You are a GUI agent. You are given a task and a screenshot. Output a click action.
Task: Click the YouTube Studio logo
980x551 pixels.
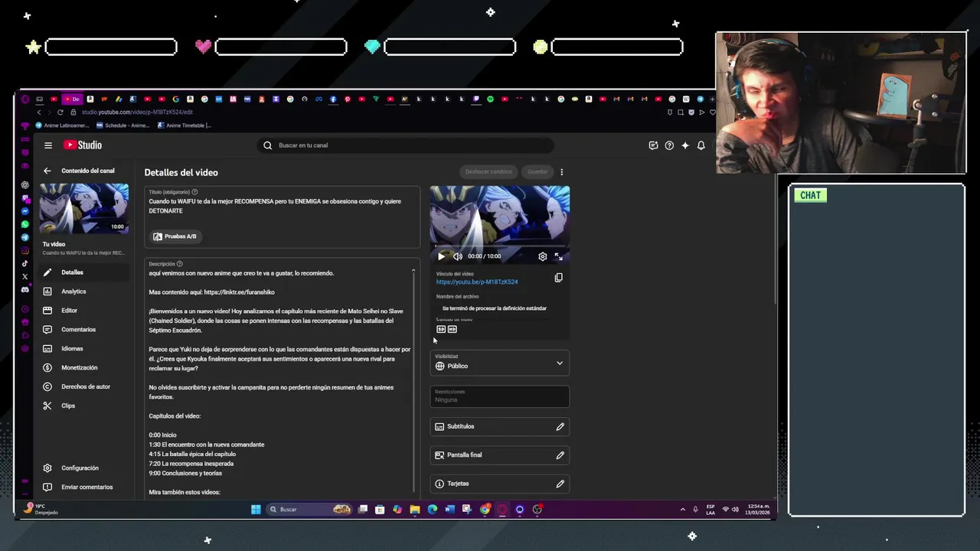(x=83, y=145)
